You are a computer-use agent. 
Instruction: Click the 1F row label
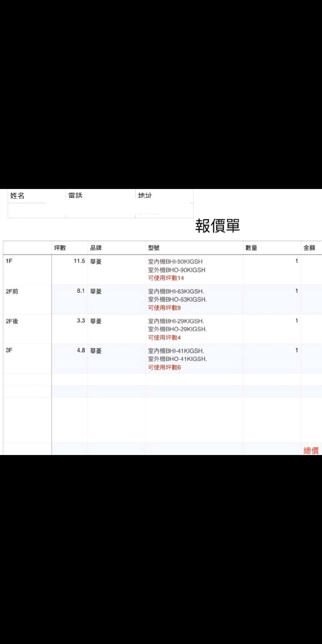(x=9, y=261)
